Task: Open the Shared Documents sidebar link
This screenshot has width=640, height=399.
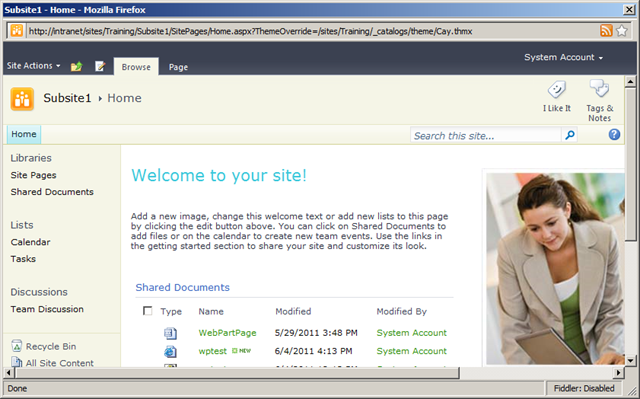Action: (52, 192)
